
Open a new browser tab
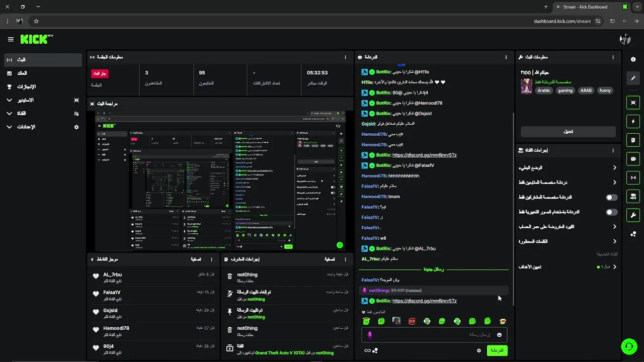[x=546, y=7]
